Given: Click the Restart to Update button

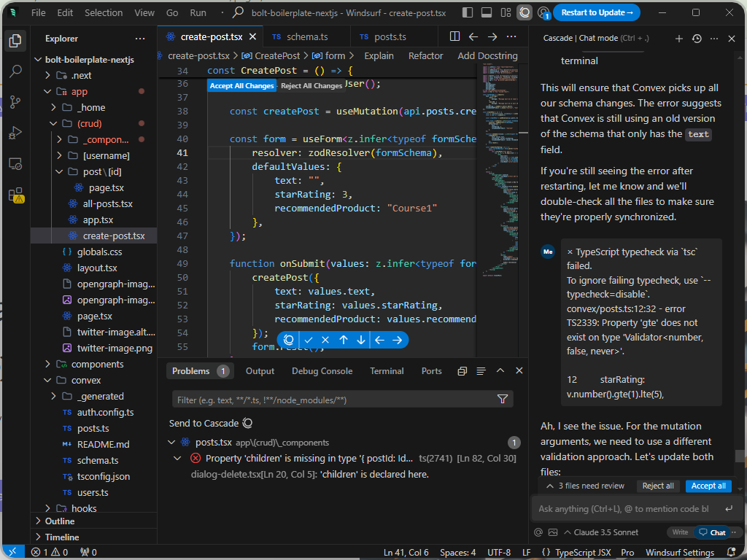Looking at the screenshot, I should tap(597, 12).
